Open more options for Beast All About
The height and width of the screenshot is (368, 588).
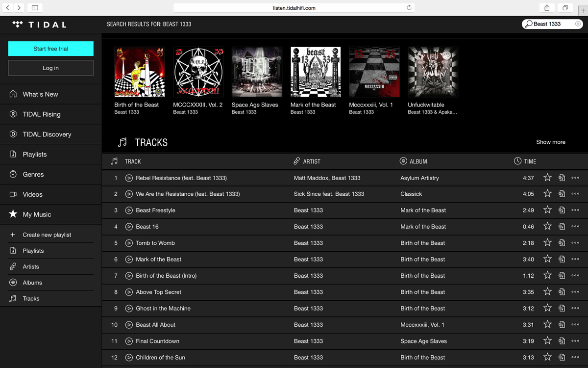pyautogui.click(x=575, y=325)
